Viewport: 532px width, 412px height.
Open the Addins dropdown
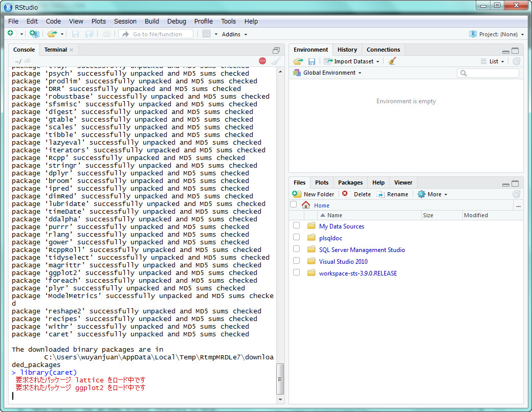coord(234,34)
